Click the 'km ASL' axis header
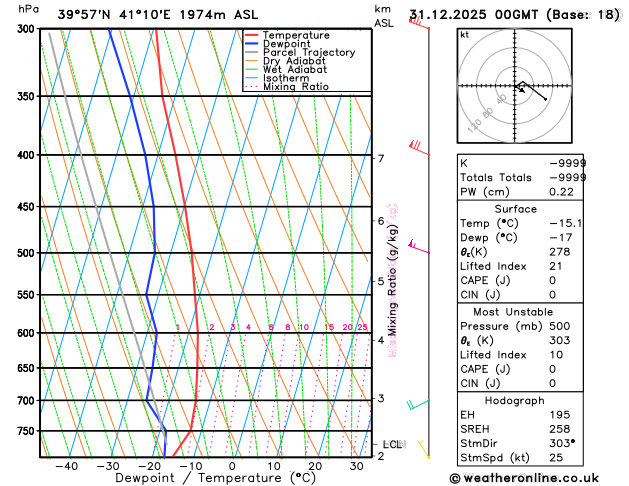629x486 pixels. click(x=384, y=16)
